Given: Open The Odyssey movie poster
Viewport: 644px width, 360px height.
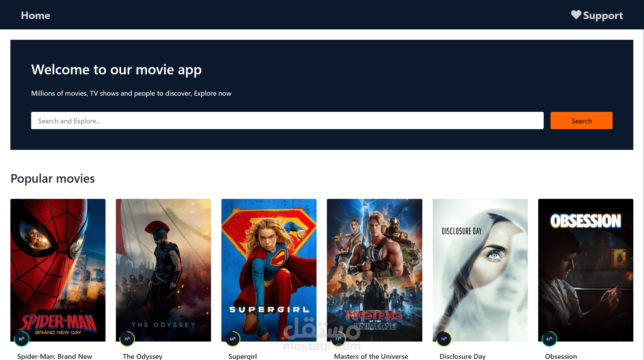Looking at the screenshot, I should (163, 270).
